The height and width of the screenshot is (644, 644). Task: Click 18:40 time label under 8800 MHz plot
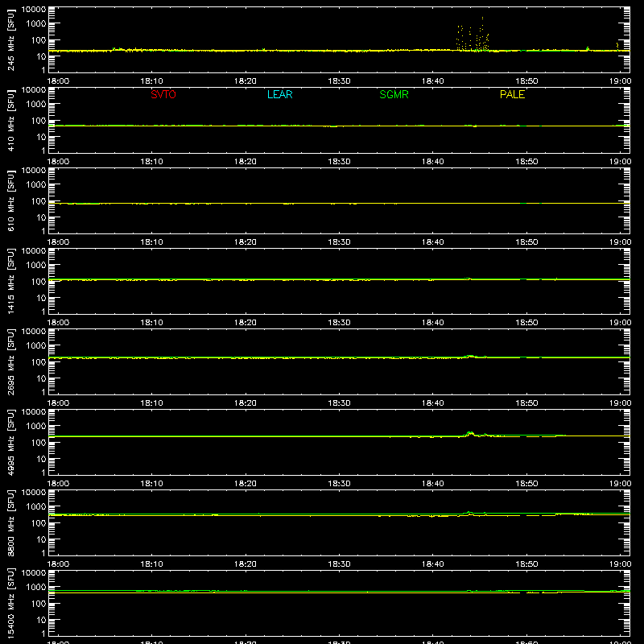point(433,564)
